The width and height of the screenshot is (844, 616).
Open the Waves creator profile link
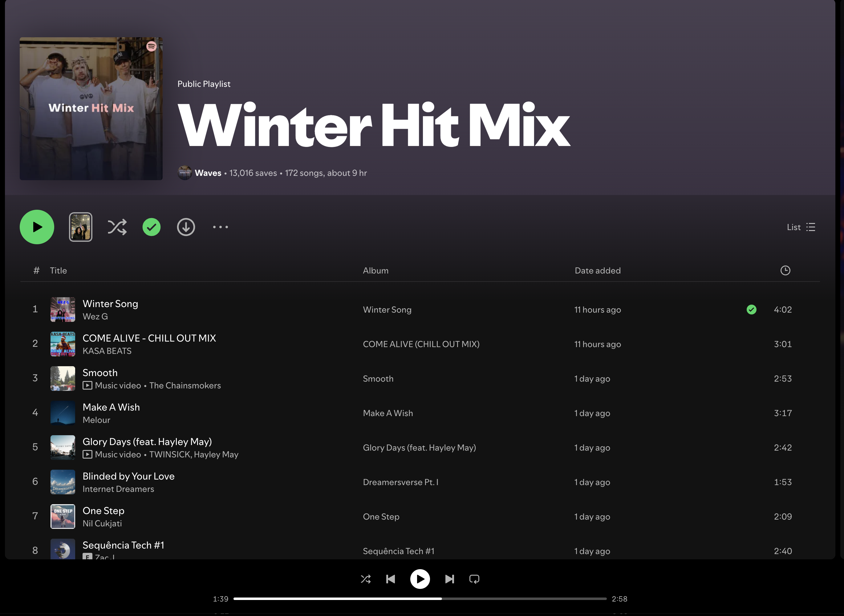pos(208,173)
